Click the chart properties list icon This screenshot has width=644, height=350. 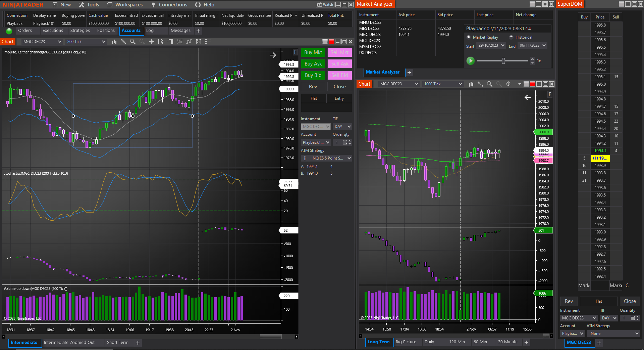pyautogui.click(x=208, y=42)
